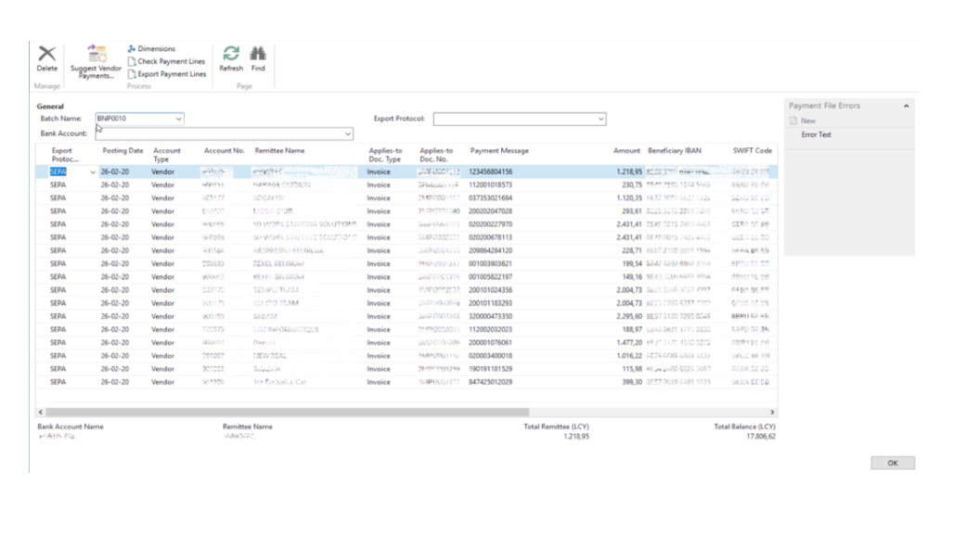This screenshot has height=536, width=980.
Task: Collapse the Payment File Errors panel
Action: click(906, 106)
